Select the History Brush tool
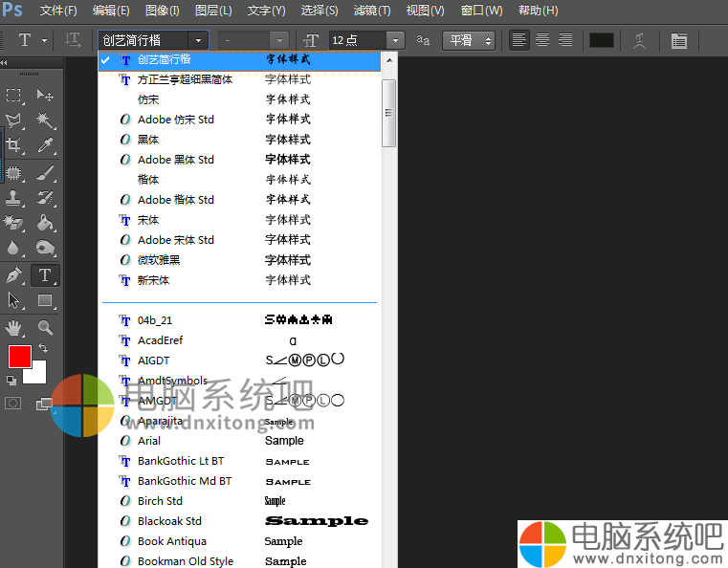 45,198
